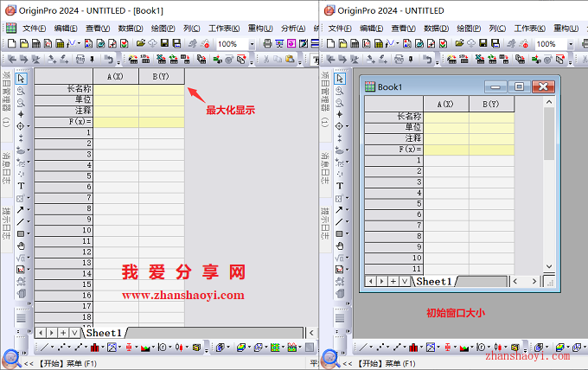Click New Project icon in left window toolbar
The image size is (588, 370).
point(11,44)
